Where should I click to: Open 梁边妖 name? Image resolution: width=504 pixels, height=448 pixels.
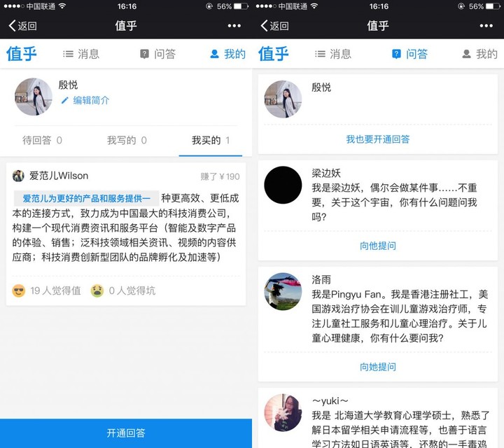point(326,173)
